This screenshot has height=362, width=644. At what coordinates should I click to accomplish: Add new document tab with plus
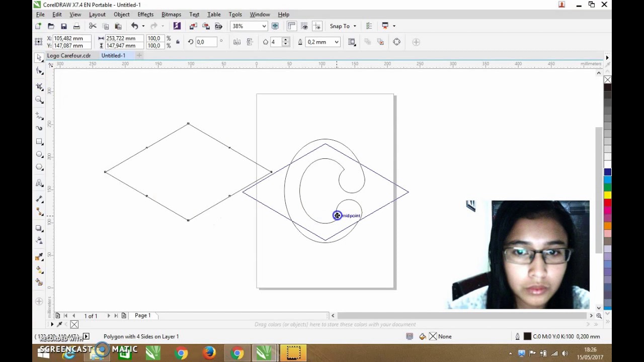(x=139, y=55)
